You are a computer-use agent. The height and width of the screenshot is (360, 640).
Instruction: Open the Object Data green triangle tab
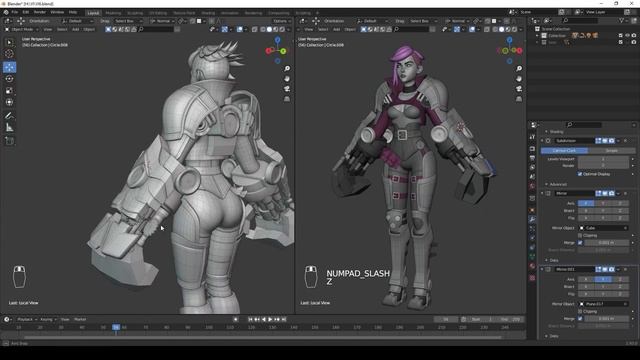click(x=532, y=257)
